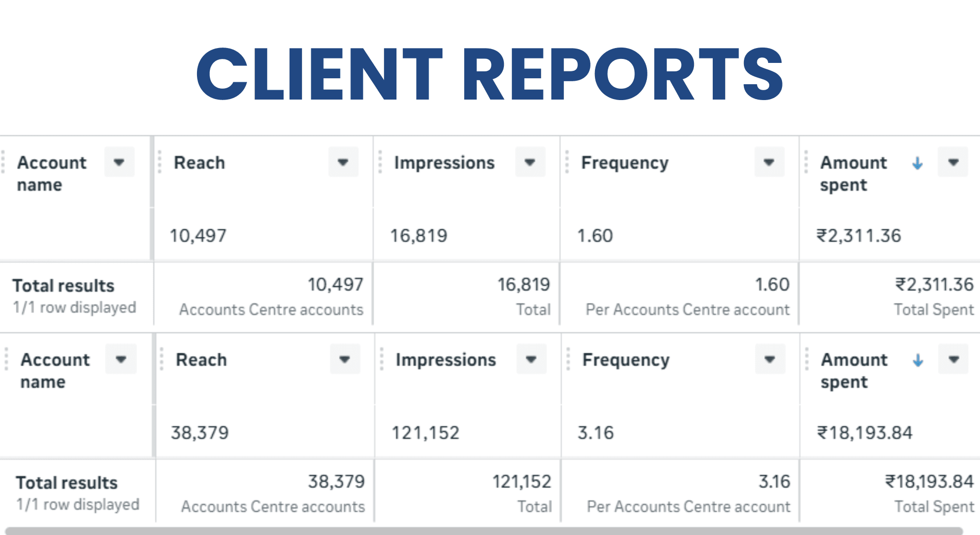This screenshot has height=535, width=980.
Task: Click the Reach value 10,497
Action: pyautogui.click(x=197, y=236)
